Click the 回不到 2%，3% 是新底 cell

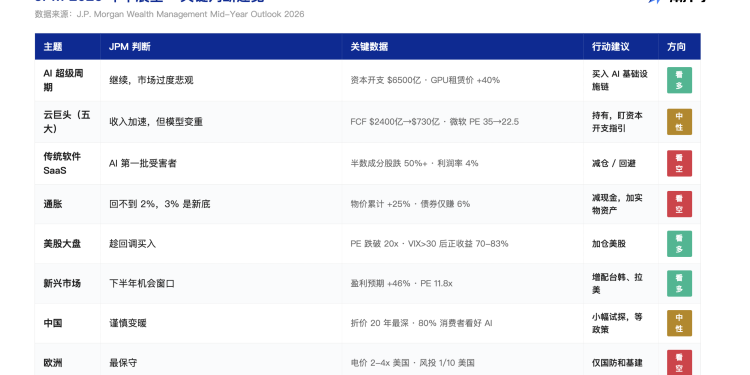(x=221, y=204)
